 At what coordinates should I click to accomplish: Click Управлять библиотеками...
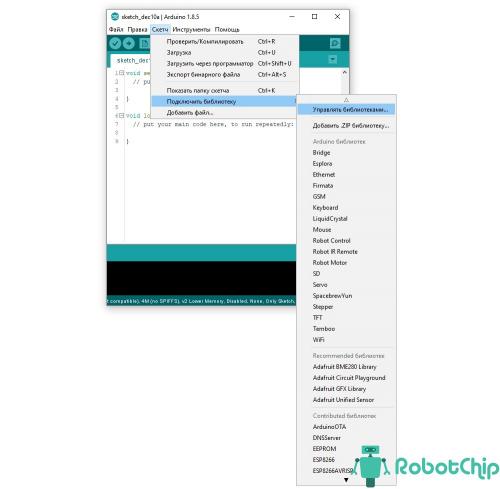pyautogui.click(x=346, y=109)
